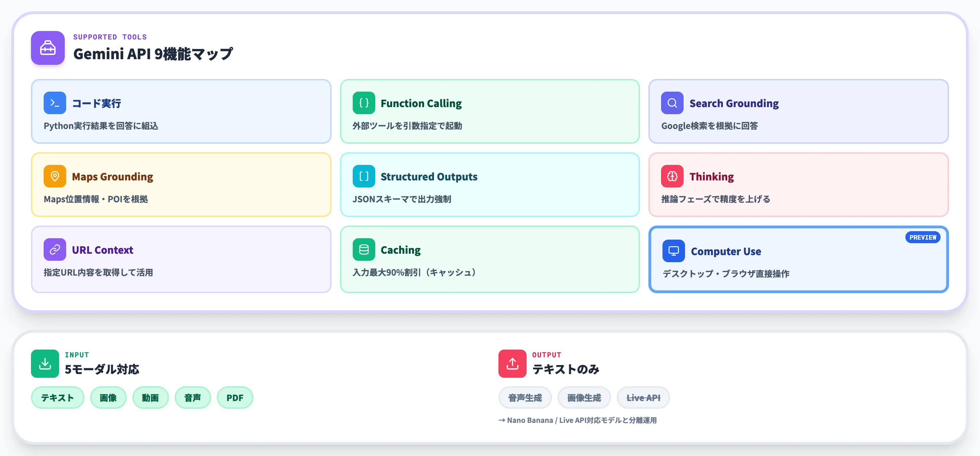The height and width of the screenshot is (456, 980).
Task: Click the green download INPUT icon
Action: [45, 364]
